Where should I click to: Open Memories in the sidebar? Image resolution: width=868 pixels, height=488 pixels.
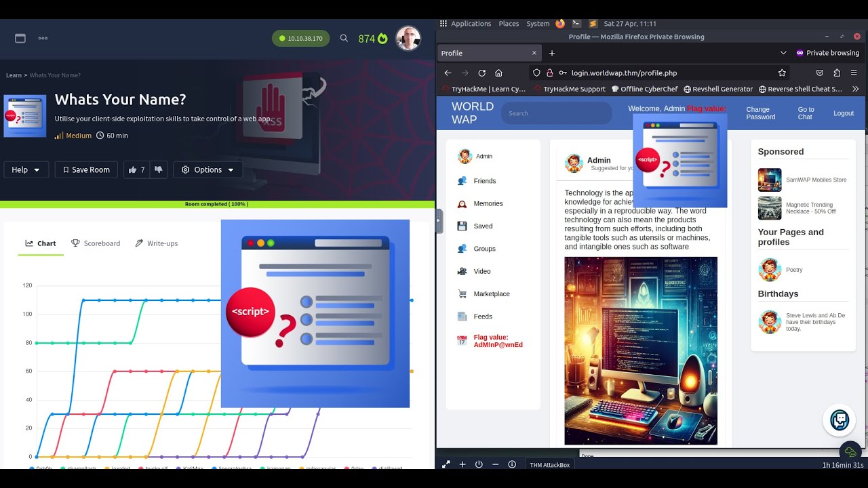480,203
